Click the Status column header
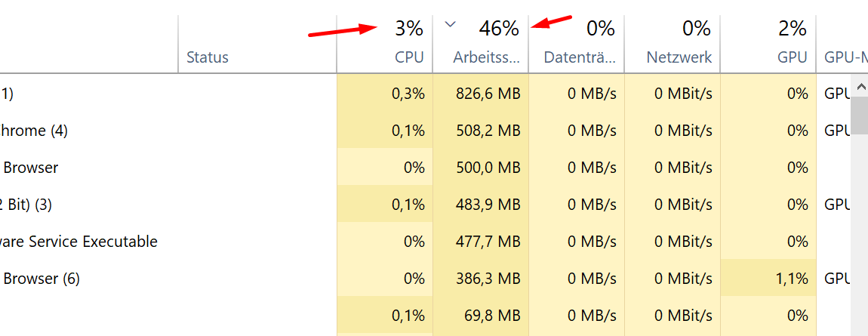 click(208, 57)
